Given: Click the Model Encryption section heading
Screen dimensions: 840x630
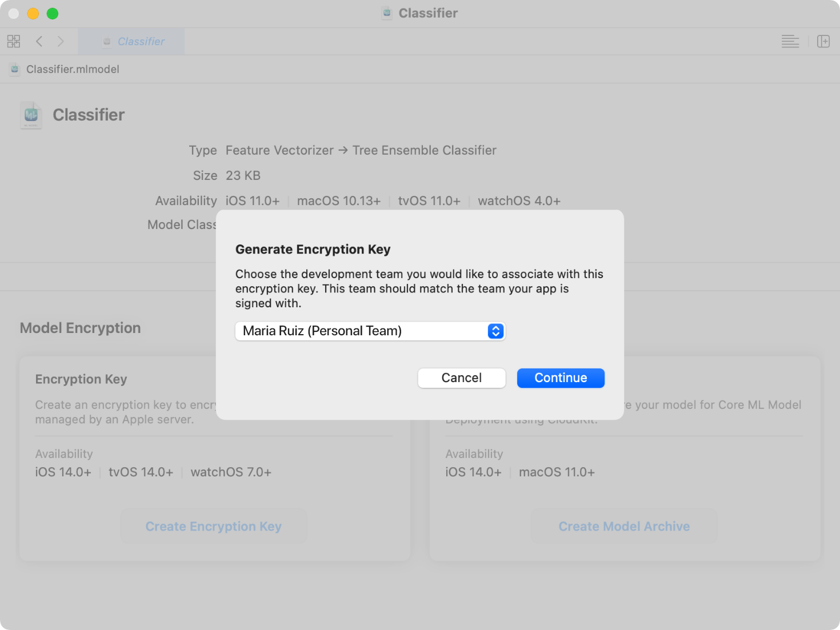Looking at the screenshot, I should coord(80,328).
